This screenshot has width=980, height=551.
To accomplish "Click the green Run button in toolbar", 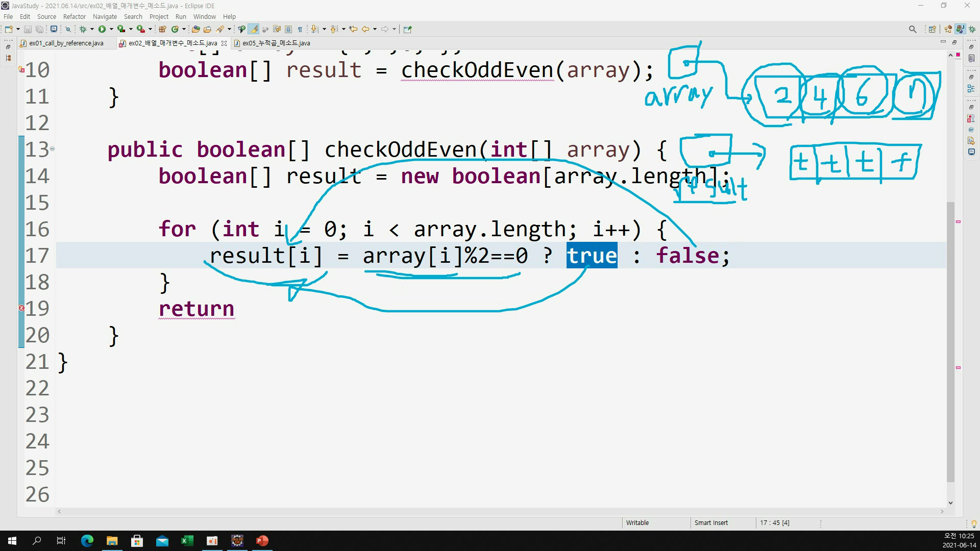I will pyautogui.click(x=102, y=29).
